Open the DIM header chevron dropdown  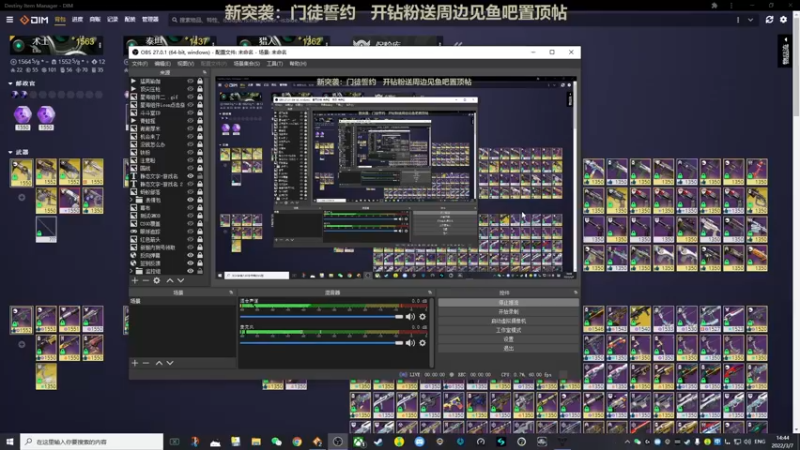coord(751,20)
